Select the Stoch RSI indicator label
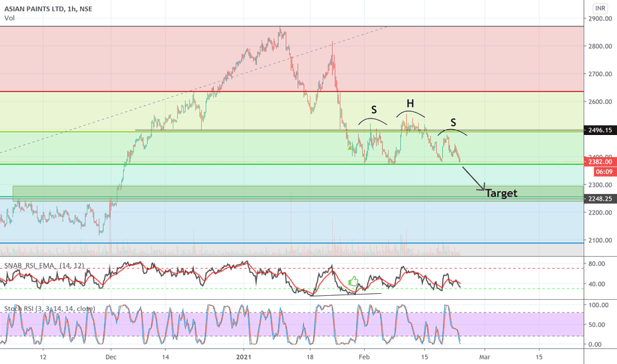Image resolution: width=617 pixels, height=364 pixels. point(50,308)
